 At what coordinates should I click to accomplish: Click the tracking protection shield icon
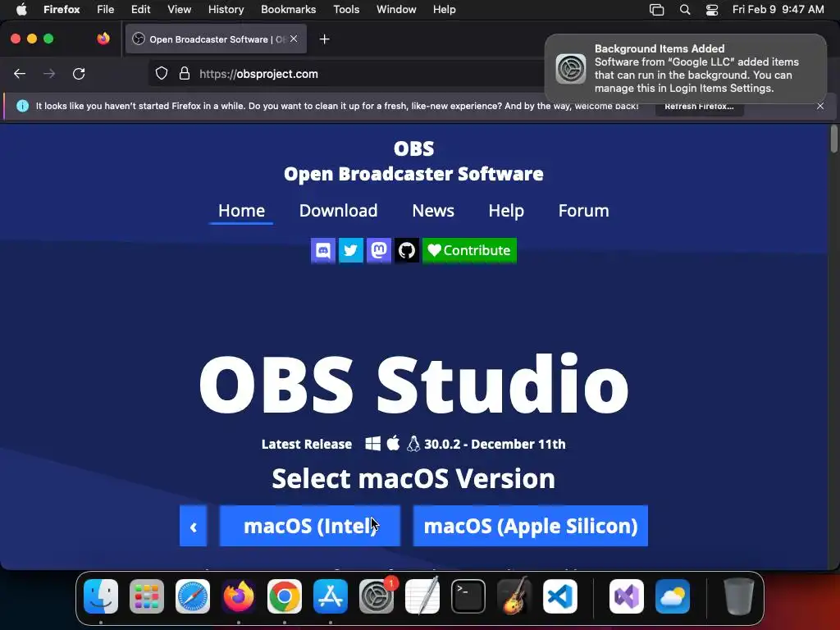162,74
